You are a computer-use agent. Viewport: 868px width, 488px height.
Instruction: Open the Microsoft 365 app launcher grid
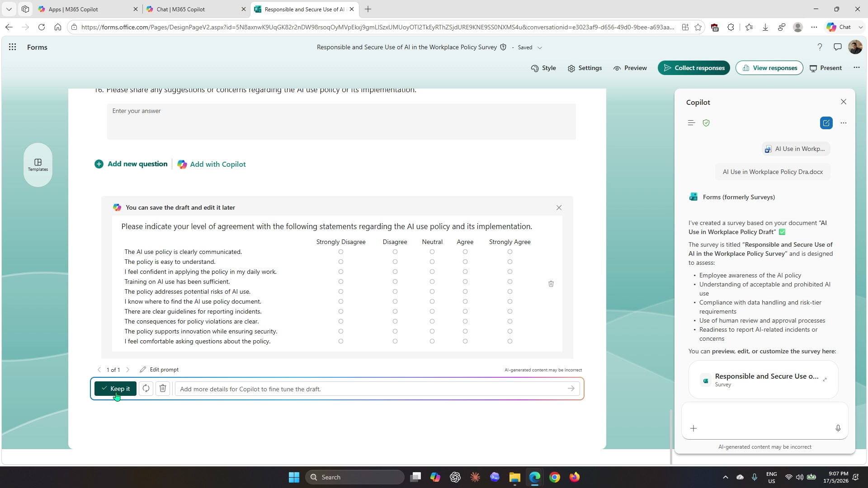coord(13,47)
